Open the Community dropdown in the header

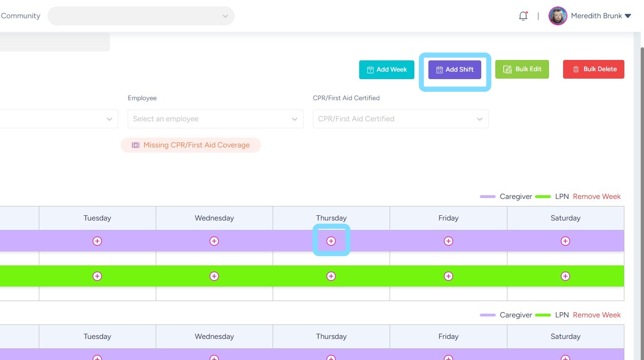(141, 16)
